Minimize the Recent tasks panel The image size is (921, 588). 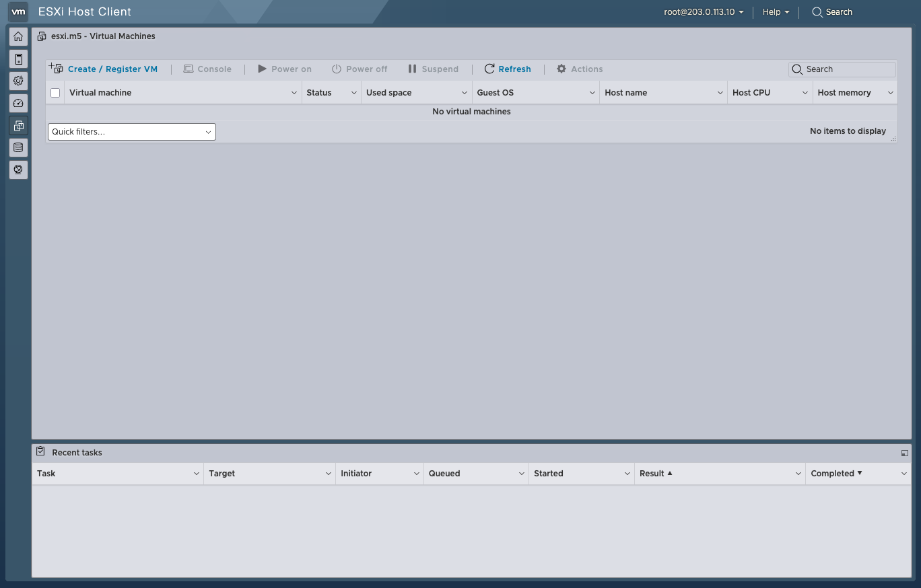[x=904, y=453]
